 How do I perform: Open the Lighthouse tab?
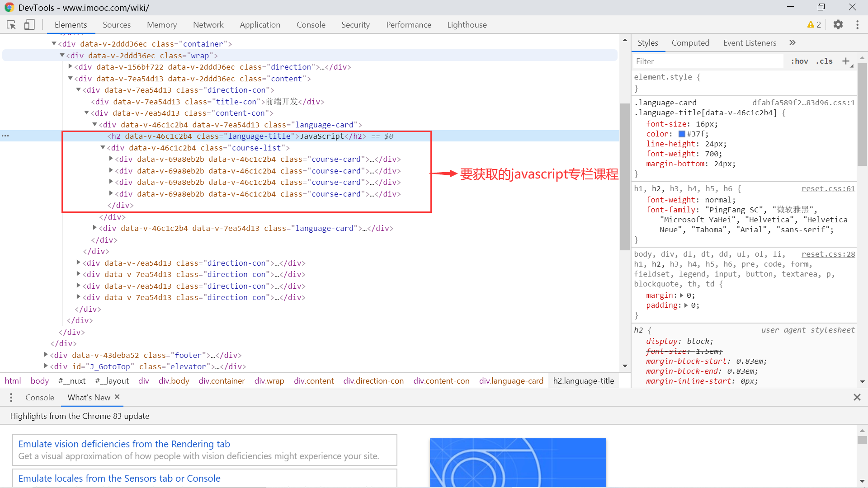coord(467,25)
